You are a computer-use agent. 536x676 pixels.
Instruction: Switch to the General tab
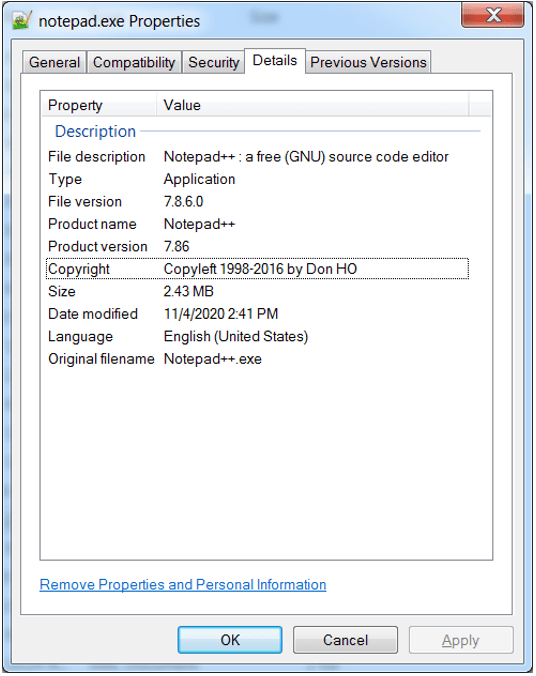54,63
